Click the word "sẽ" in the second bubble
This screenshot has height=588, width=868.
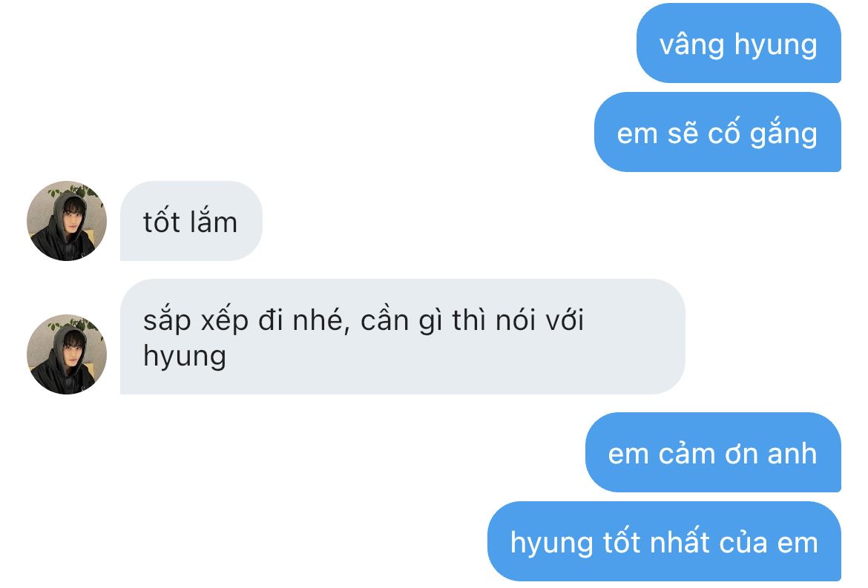[682, 133]
